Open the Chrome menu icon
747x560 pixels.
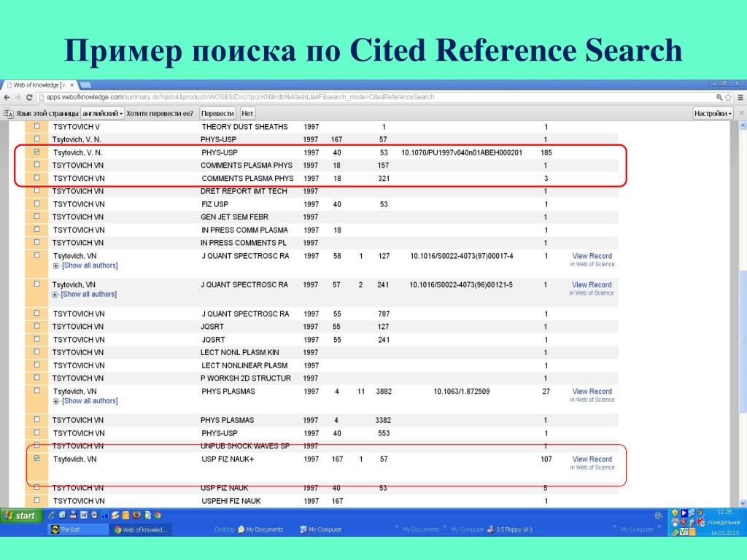click(741, 98)
